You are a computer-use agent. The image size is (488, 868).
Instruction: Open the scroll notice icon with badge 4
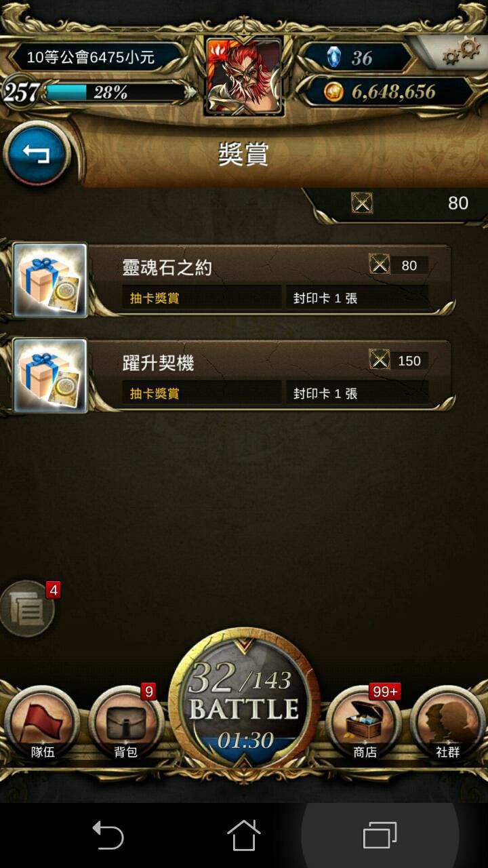pyautogui.click(x=28, y=608)
